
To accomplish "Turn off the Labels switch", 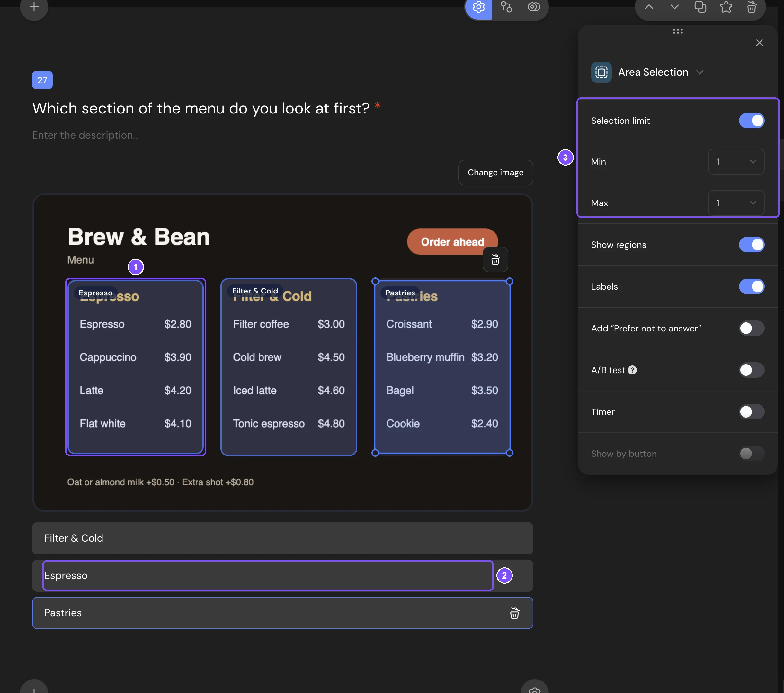I will click(752, 286).
